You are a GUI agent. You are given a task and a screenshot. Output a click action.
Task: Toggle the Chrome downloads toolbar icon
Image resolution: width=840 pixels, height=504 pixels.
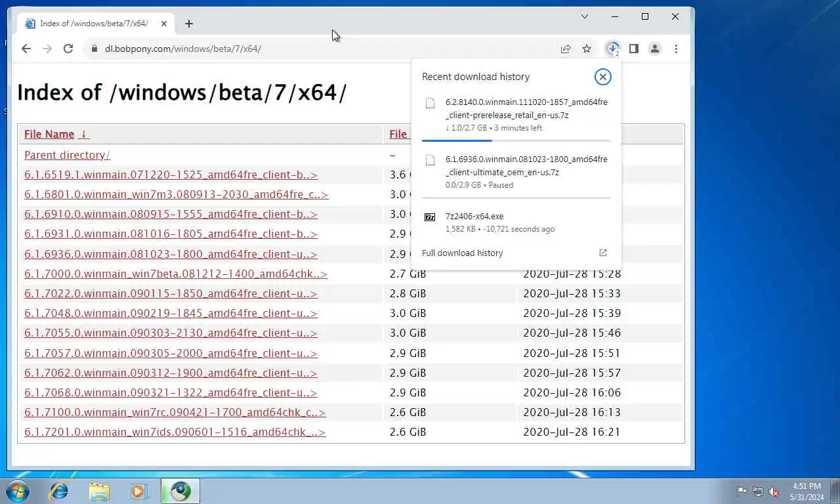click(x=613, y=49)
